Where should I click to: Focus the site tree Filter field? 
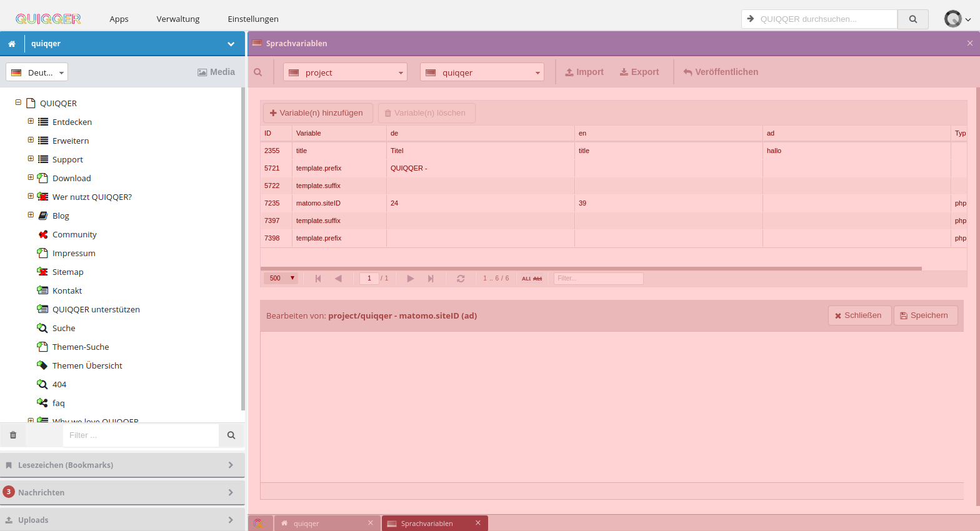click(x=141, y=435)
